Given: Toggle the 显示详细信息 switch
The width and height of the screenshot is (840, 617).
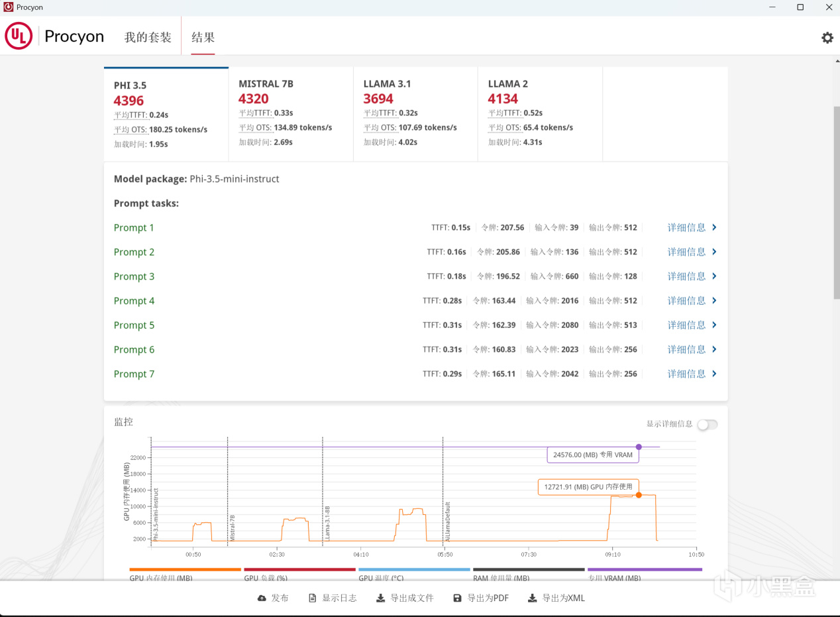Looking at the screenshot, I should click(x=708, y=424).
